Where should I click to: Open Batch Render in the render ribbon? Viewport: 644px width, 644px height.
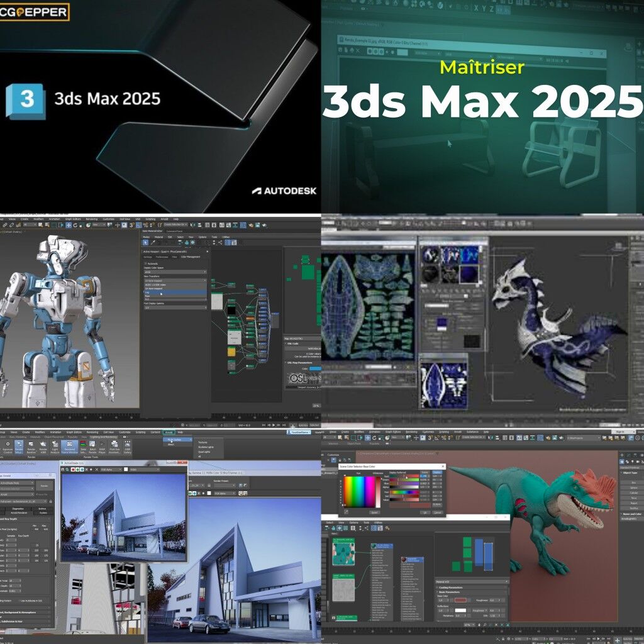[x=92, y=448]
